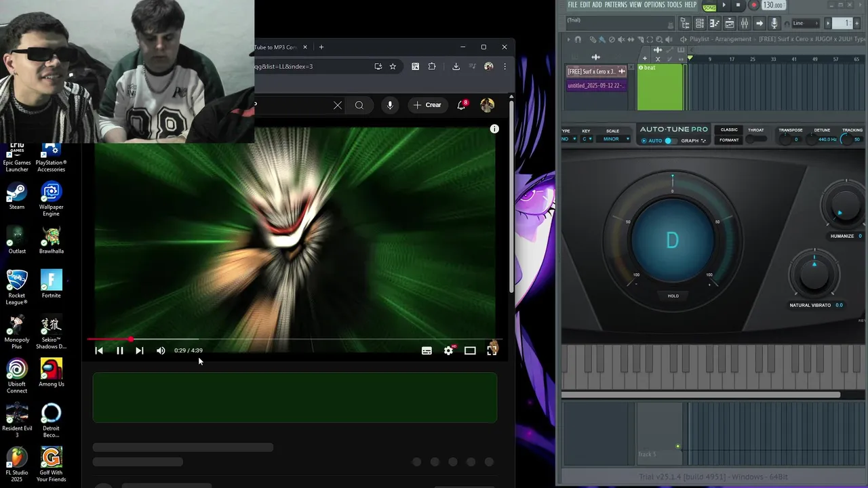Viewport: 868px width, 488px height.
Task: Select CLASSIC mode in Auto-Tune
Action: coord(729,130)
